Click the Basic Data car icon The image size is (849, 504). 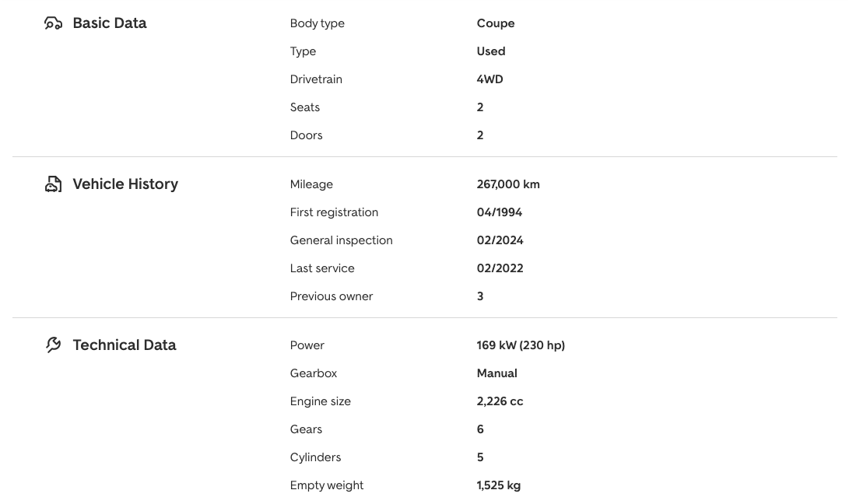53,23
